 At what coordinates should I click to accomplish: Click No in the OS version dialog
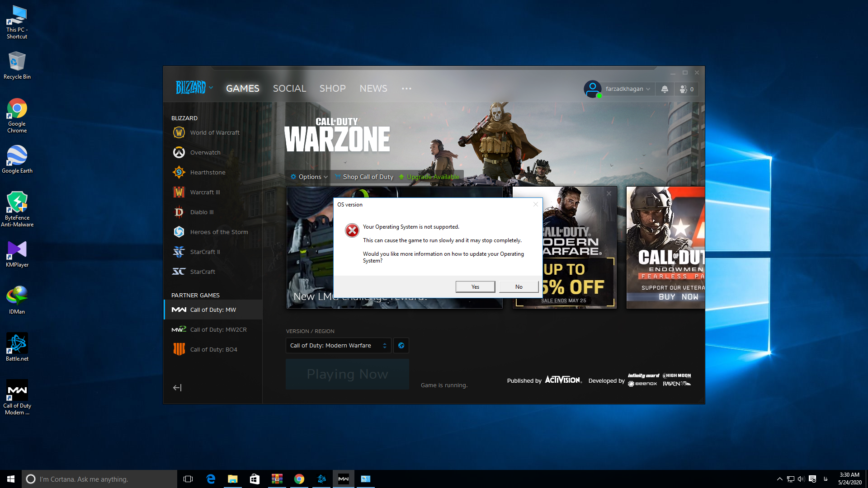(x=519, y=286)
